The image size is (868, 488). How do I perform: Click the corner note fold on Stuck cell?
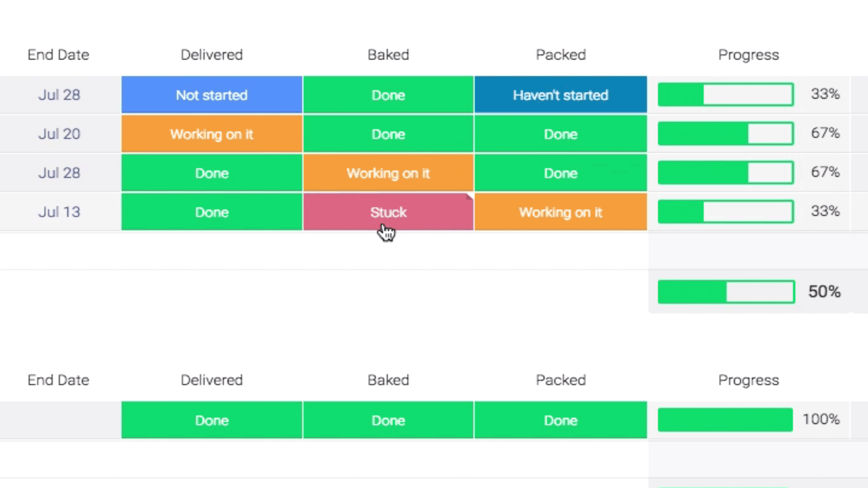click(x=470, y=197)
